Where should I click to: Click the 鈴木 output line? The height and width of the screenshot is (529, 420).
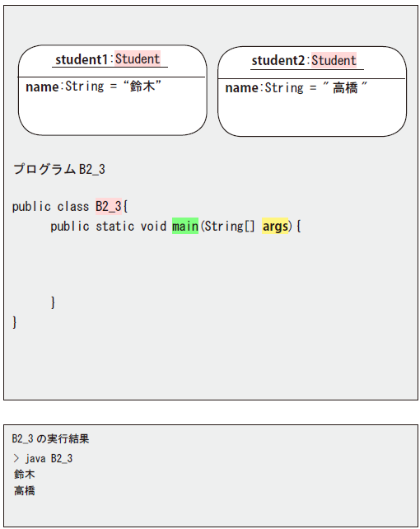[24, 475]
